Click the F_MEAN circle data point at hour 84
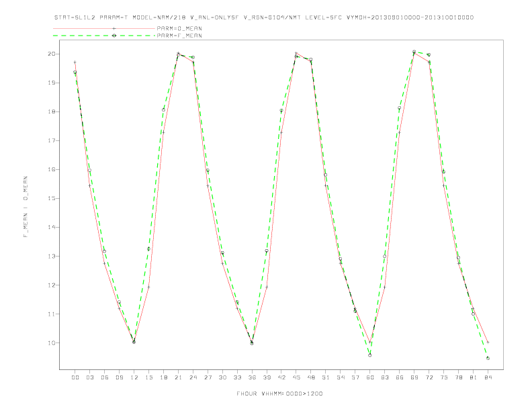The width and height of the screenshot is (532, 411). [488, 358]
